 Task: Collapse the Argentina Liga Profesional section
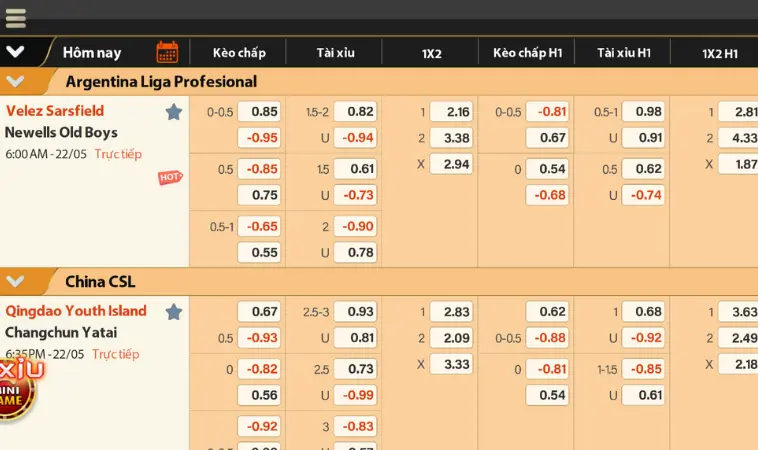point(16,81)
